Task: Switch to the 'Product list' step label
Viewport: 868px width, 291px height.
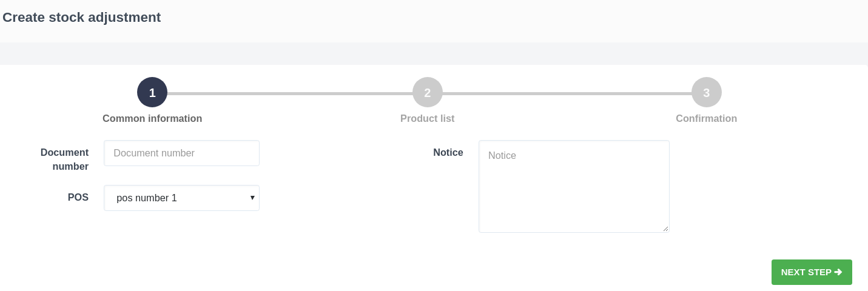Action: point(428,119)
